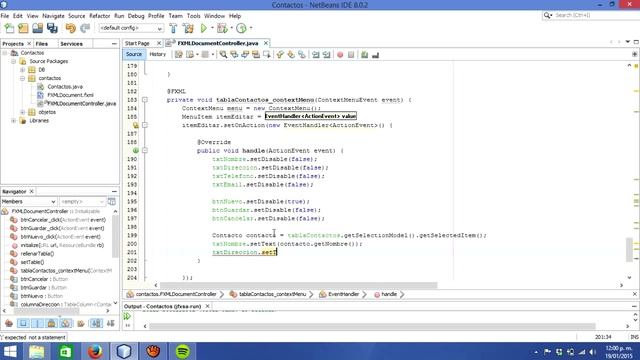Toggle the History view button in editor
The height and width of the screenshot is (360, 640).
point(158,54)
